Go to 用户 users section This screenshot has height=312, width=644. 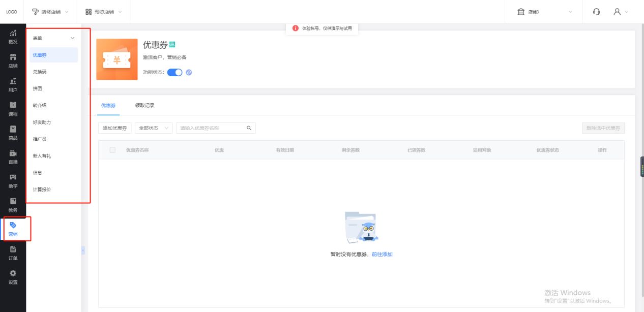coord(13,84)
